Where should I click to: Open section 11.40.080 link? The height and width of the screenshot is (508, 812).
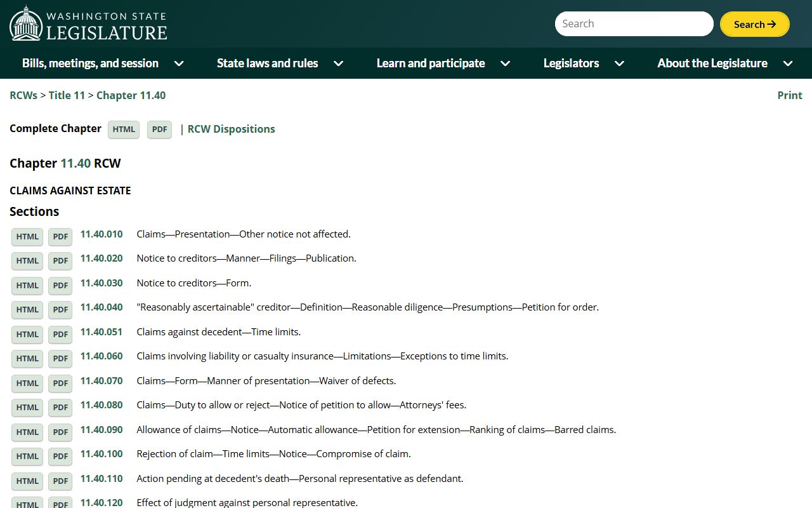click(101, 404)
